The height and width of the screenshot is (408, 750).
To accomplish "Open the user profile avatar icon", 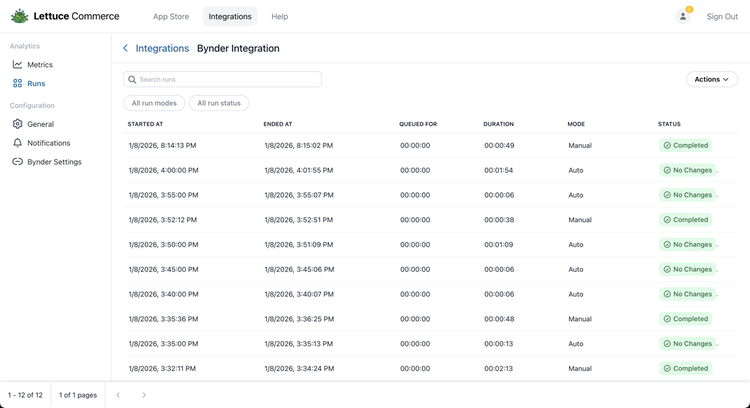I will coord(683,16).
